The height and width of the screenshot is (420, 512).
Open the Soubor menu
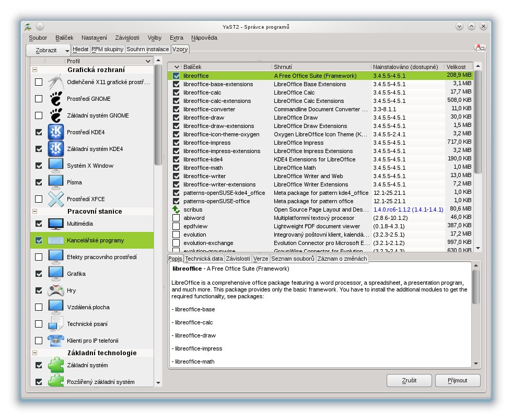pos(38,38)
